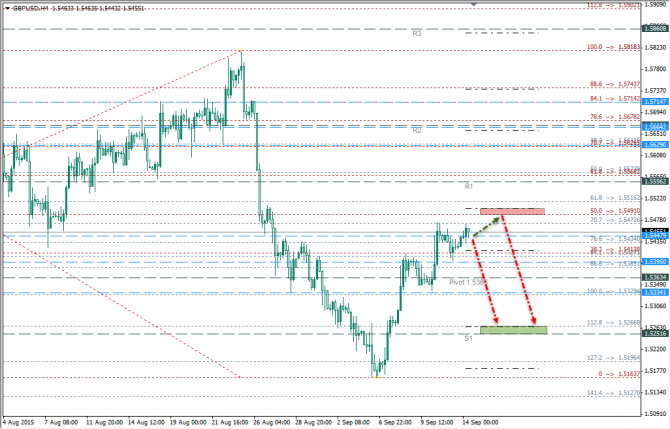Click the 1.57800 price axis value
670x429 pixels.
tap(656, 69)
